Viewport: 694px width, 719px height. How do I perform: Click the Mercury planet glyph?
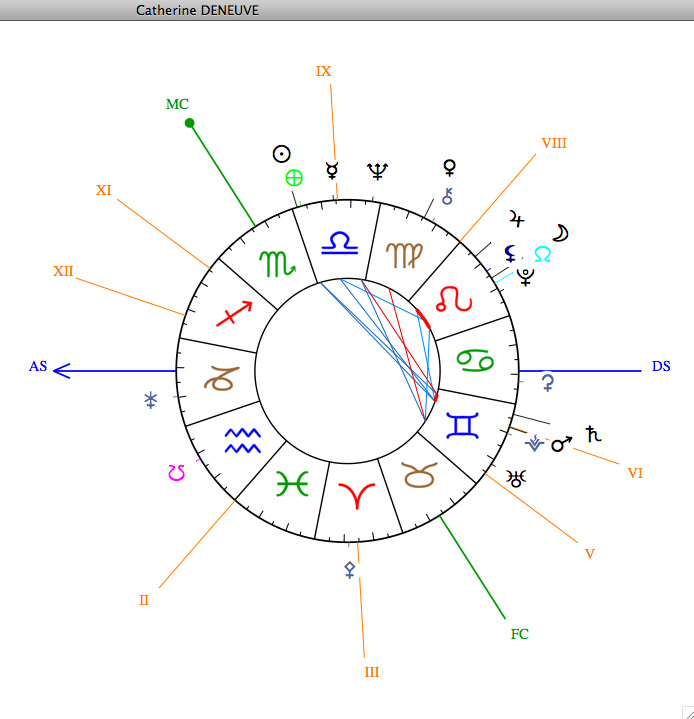pos(332,170)
